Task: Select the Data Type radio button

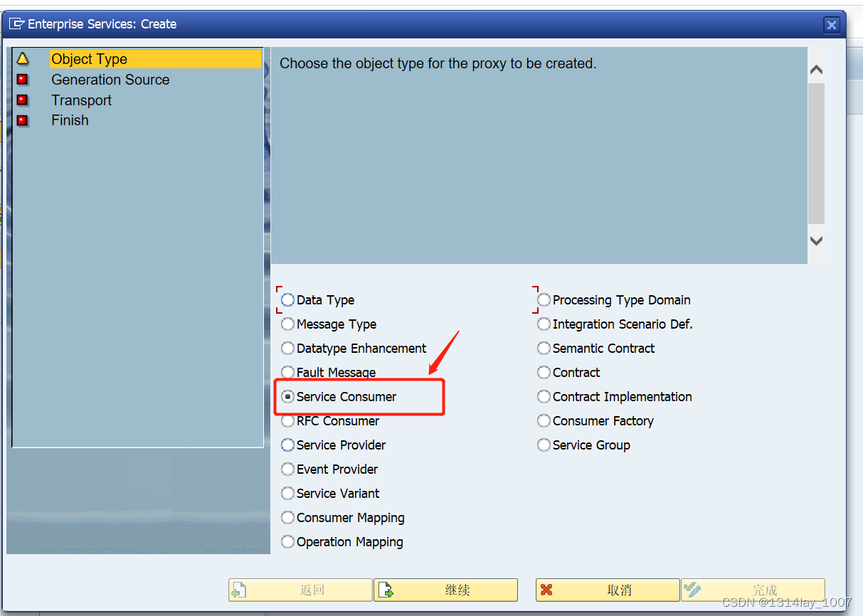Action: coord(287,300)
